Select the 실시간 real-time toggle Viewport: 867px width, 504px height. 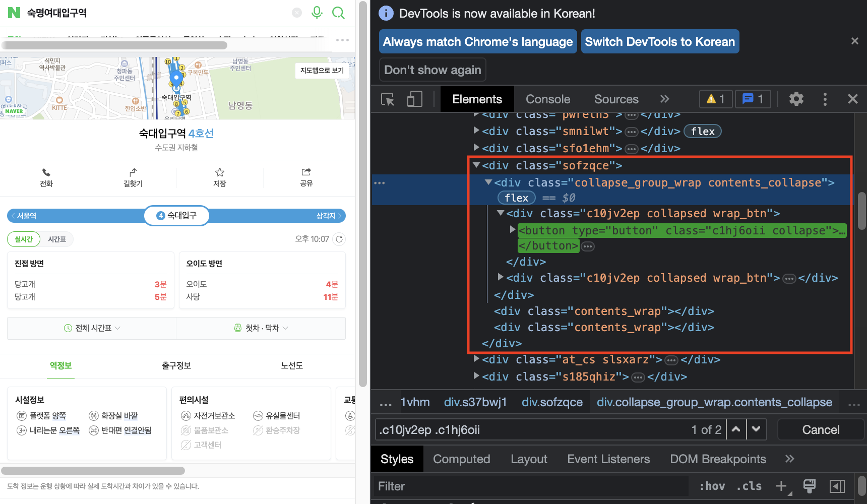click(x=24, y=239)
